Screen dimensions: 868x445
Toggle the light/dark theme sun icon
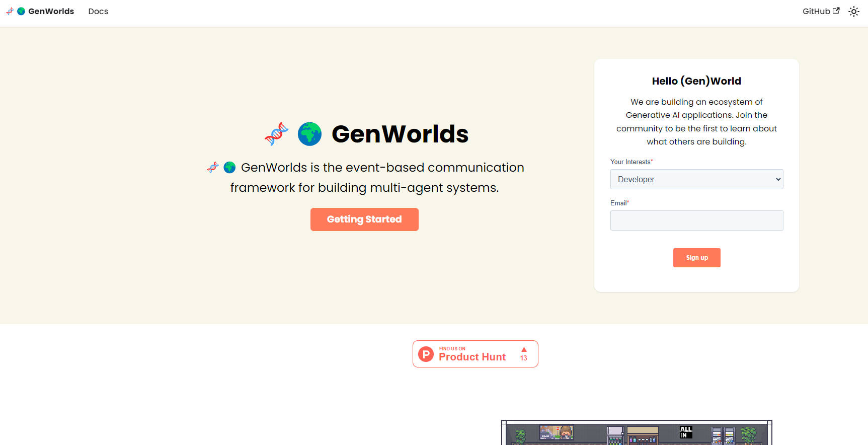[x=854, y=12]
